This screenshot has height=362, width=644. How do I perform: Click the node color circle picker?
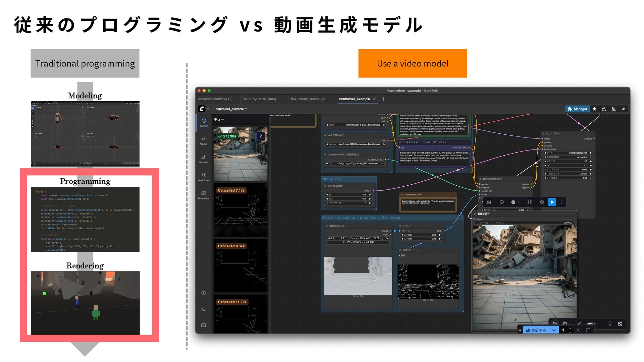(x=513, y=202)
